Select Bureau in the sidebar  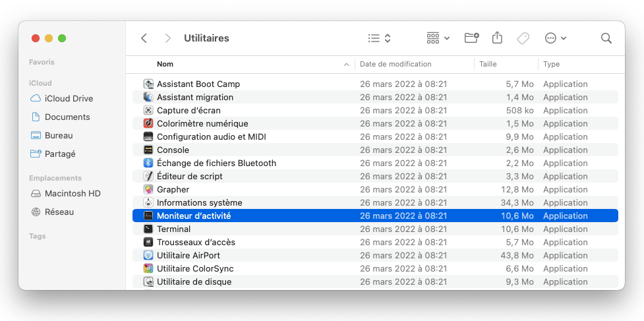pos(52,136)
